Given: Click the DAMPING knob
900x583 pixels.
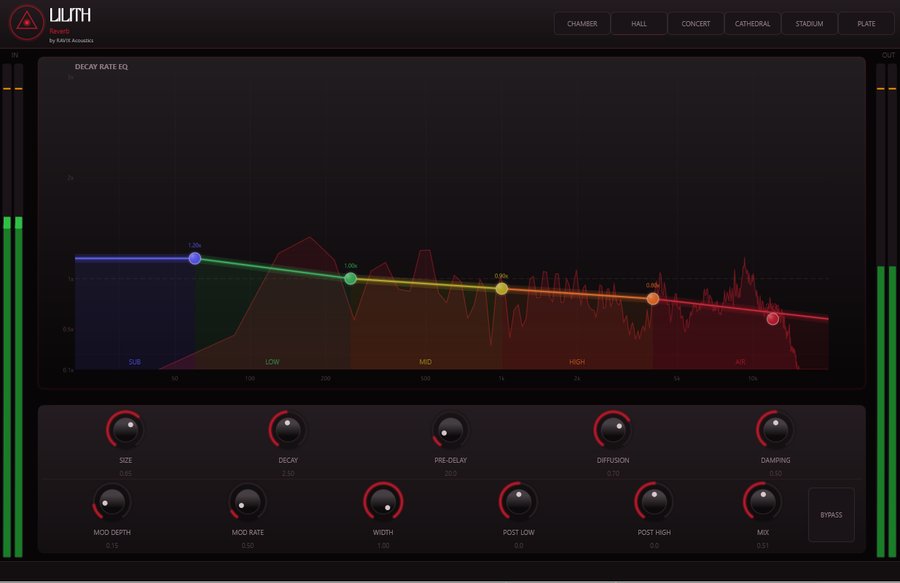Looking at the screenshot, I should coord(775,430).
